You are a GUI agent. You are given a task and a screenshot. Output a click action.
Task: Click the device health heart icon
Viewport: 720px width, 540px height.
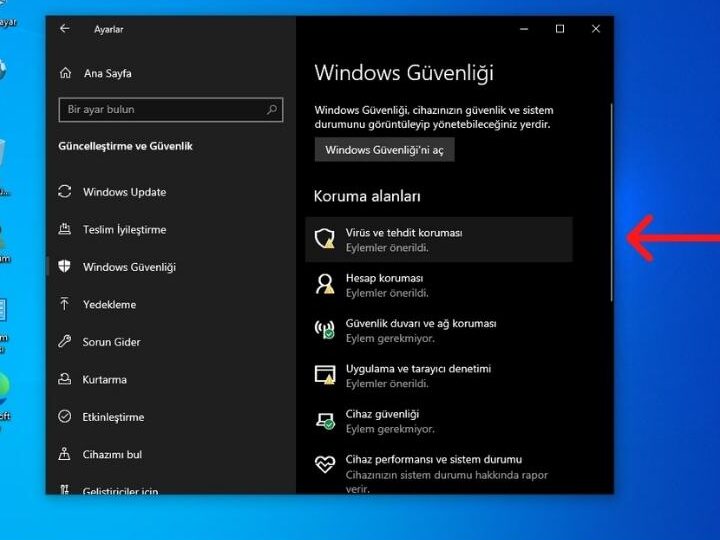325,464
